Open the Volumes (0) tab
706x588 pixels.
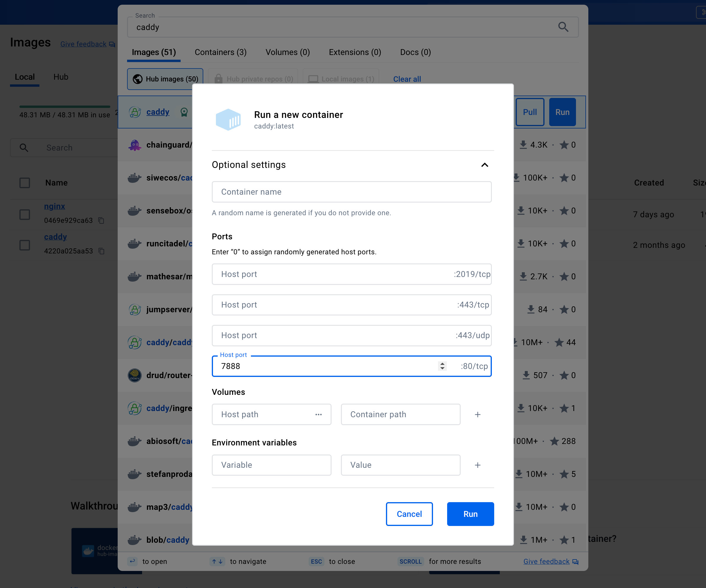pos(288,52)
